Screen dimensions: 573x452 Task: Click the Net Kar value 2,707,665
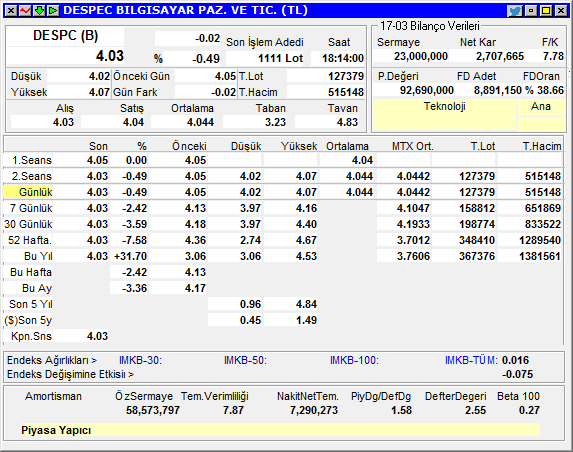tap(500, 56)
